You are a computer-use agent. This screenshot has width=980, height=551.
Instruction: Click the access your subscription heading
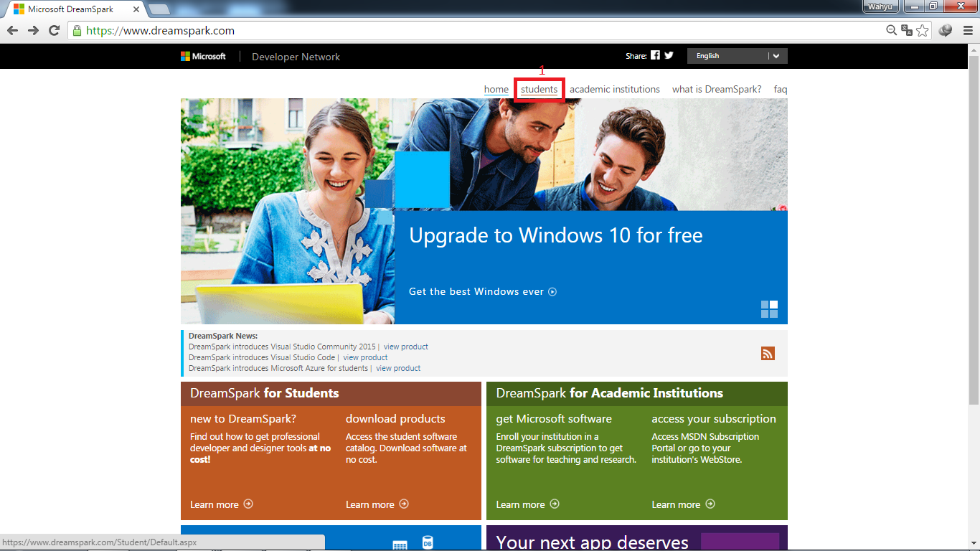pos(714,419)
